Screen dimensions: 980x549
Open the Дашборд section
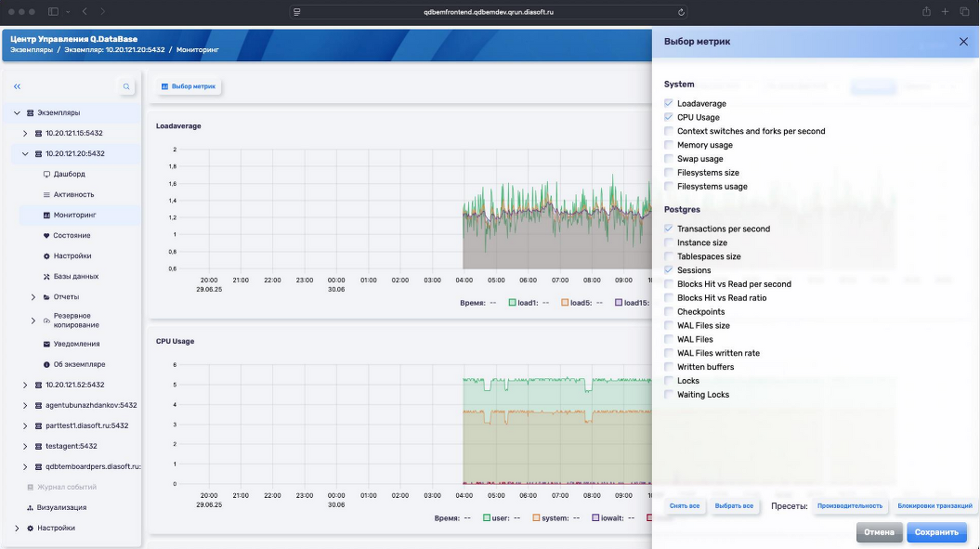point(70,174)
